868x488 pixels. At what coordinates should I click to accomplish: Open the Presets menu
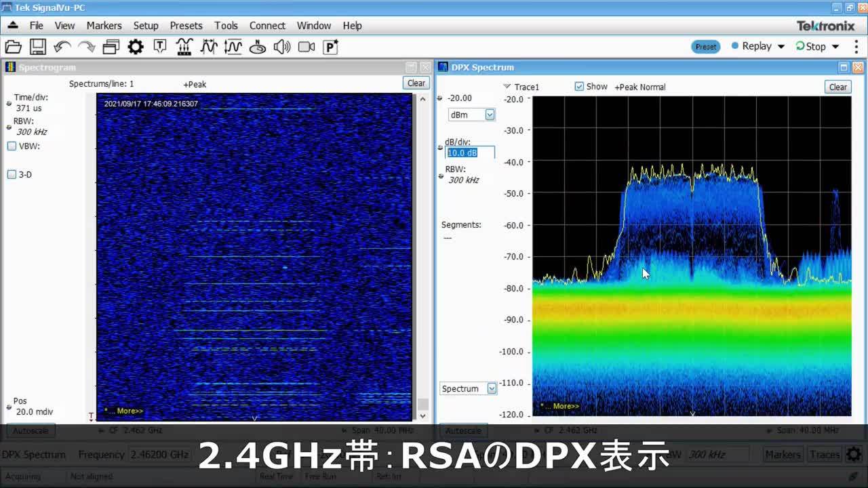coord(186,26)
